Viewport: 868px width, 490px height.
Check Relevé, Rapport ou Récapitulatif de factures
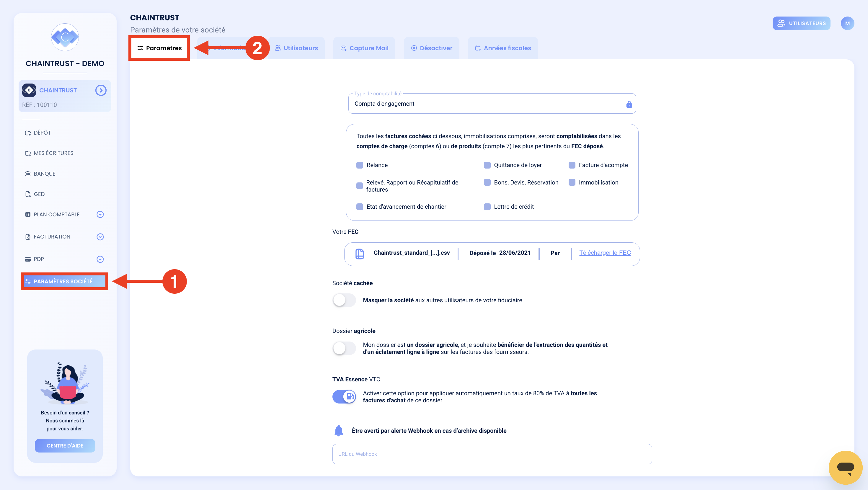[360, 186]
